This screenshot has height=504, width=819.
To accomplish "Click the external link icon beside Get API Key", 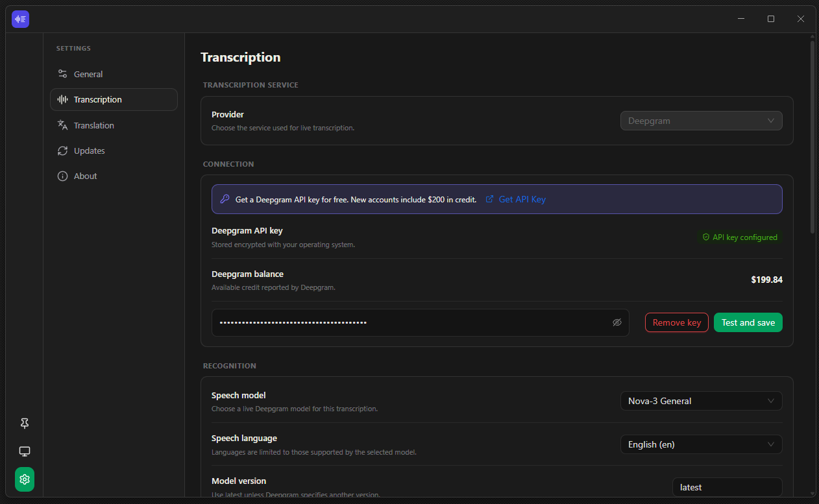I will (490, 199).
